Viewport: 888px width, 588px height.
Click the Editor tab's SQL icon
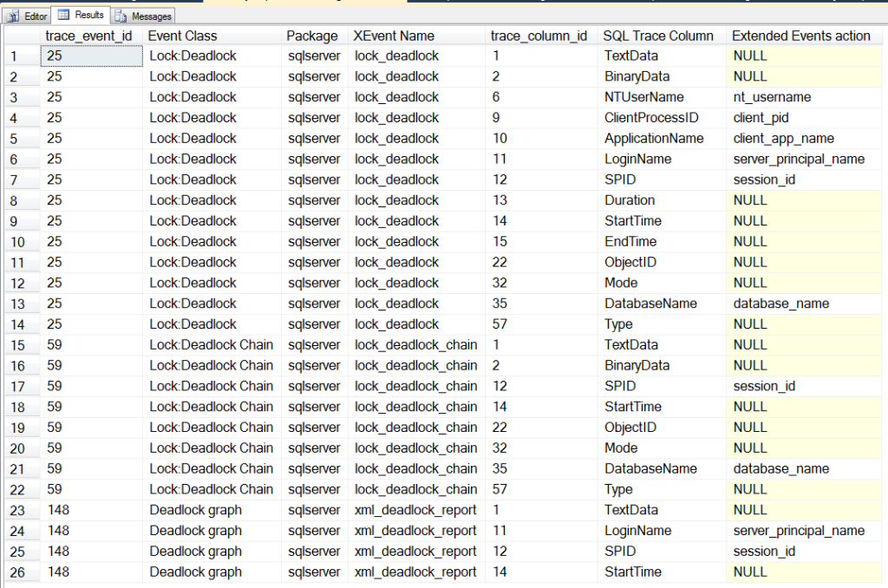point(14,15)
